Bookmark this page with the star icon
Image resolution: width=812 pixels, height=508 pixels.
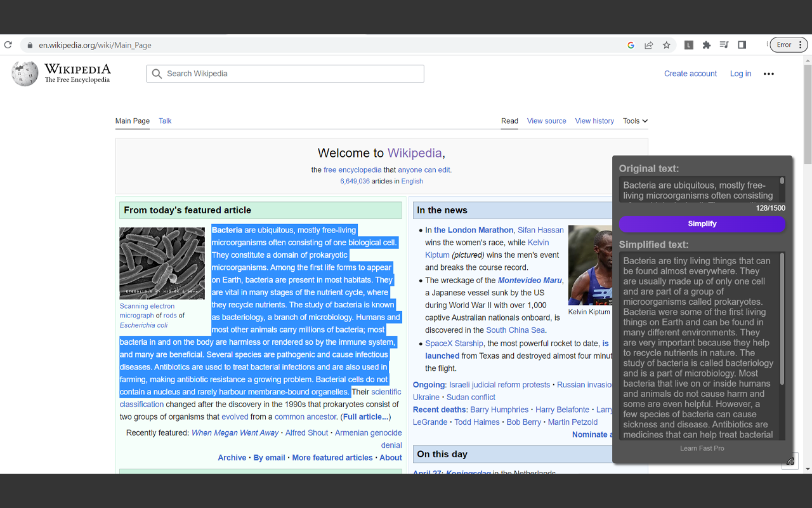click(666, 45)
